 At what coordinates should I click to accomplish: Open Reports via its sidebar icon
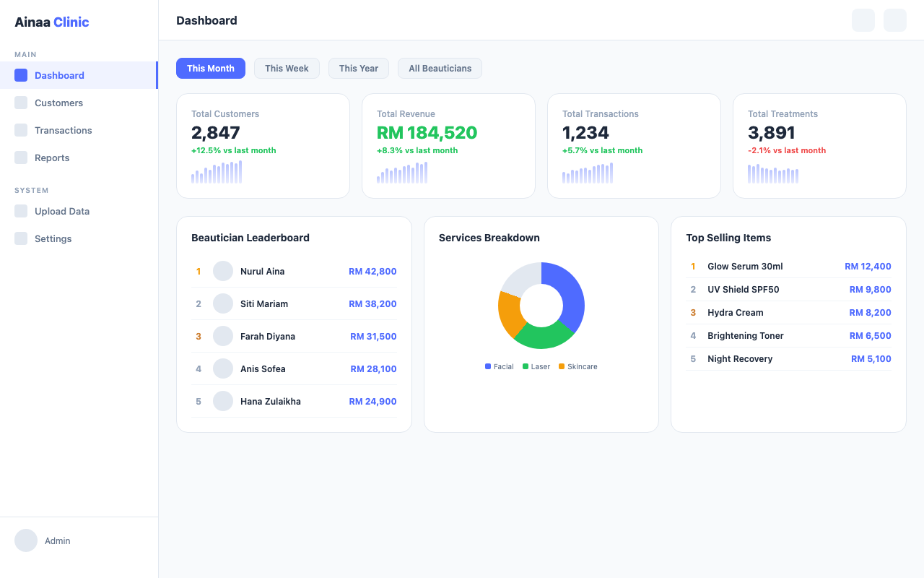click(x=21, y=158)
